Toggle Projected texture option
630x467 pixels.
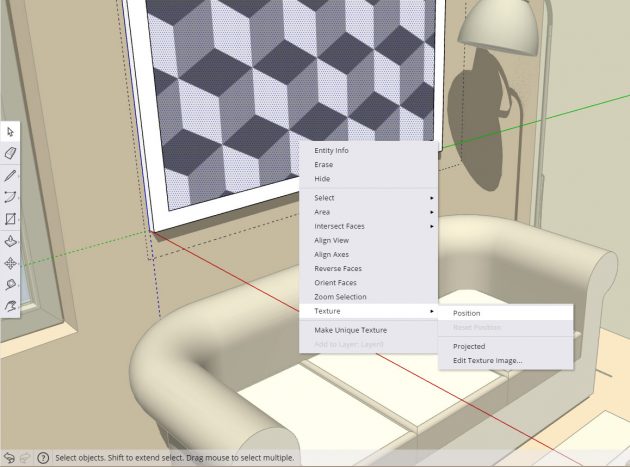point(469,346)
